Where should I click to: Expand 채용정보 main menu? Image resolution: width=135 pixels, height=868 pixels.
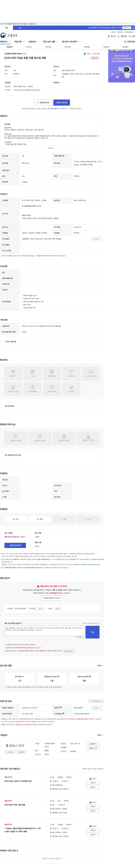pyautogui.click(x=5, y=42)
